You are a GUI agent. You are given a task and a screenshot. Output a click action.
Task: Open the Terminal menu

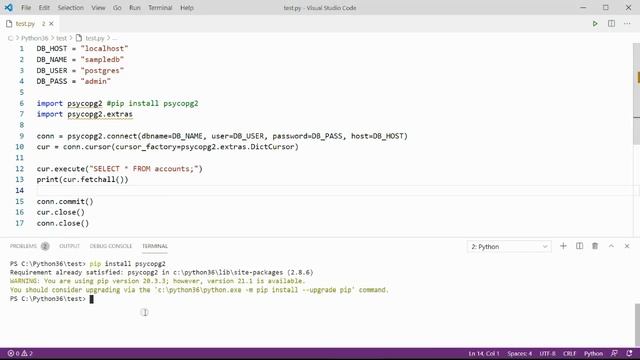(x=160, y=8)
